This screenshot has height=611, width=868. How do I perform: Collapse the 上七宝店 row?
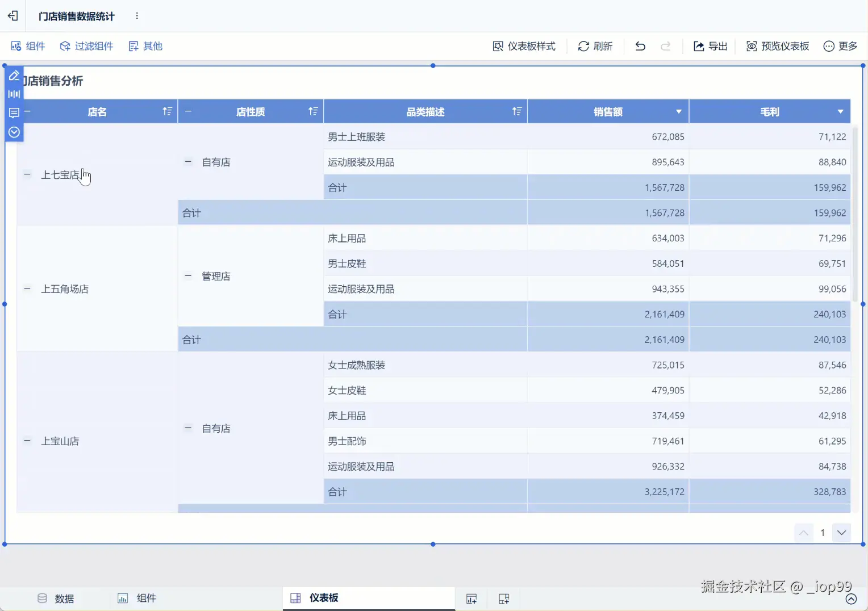coord(27,174)
